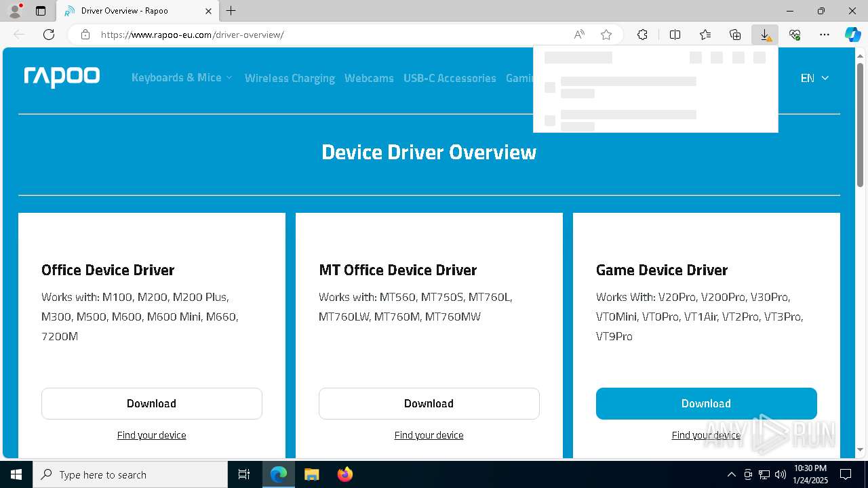This screenshot has height=488, width=868.
Task: Open Task View on taskbar
Action: tap(244, 474)
